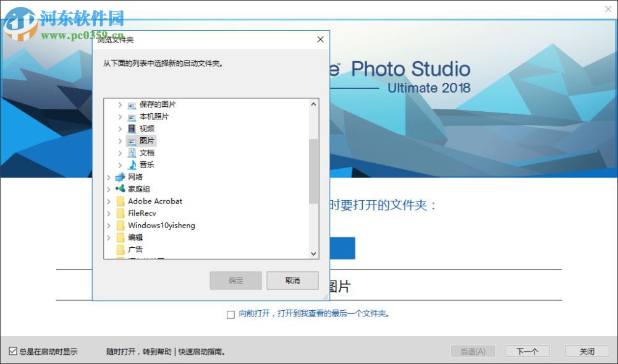
Task: Expand the 图片 tree node
Action: point(119,140)
